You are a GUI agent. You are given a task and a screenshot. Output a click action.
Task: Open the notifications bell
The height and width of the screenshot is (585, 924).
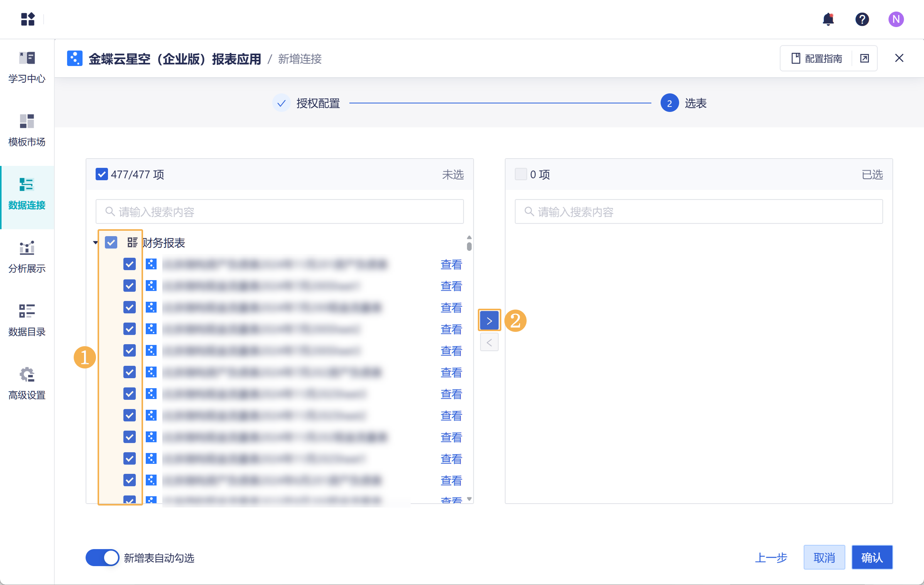pyautogui.click(x=828, y=19)
